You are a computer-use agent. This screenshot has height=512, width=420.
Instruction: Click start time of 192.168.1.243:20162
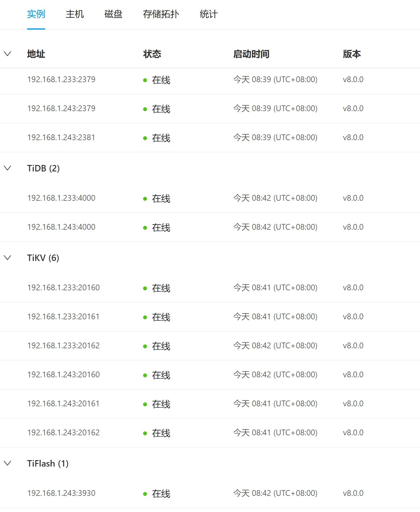(x=275, y=433)
